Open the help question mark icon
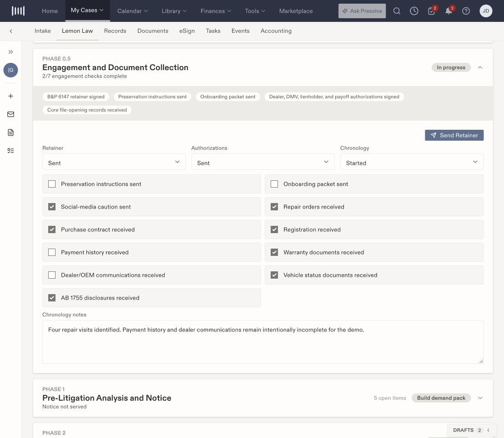 pos(466,11)
